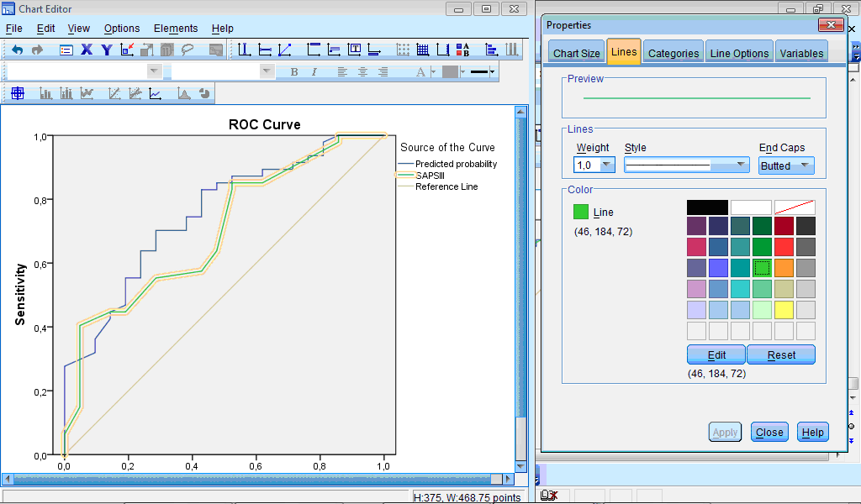Switch to the Variables tab

click(x=801, y=53)
